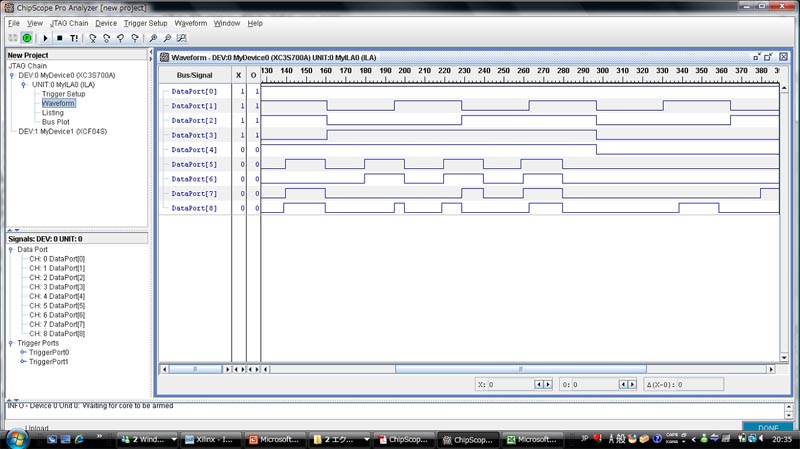Viewport: 800px width, 449px height.
Task: Click the Windows Start orb
Action: pyautogui.click(x=16, y=439)
